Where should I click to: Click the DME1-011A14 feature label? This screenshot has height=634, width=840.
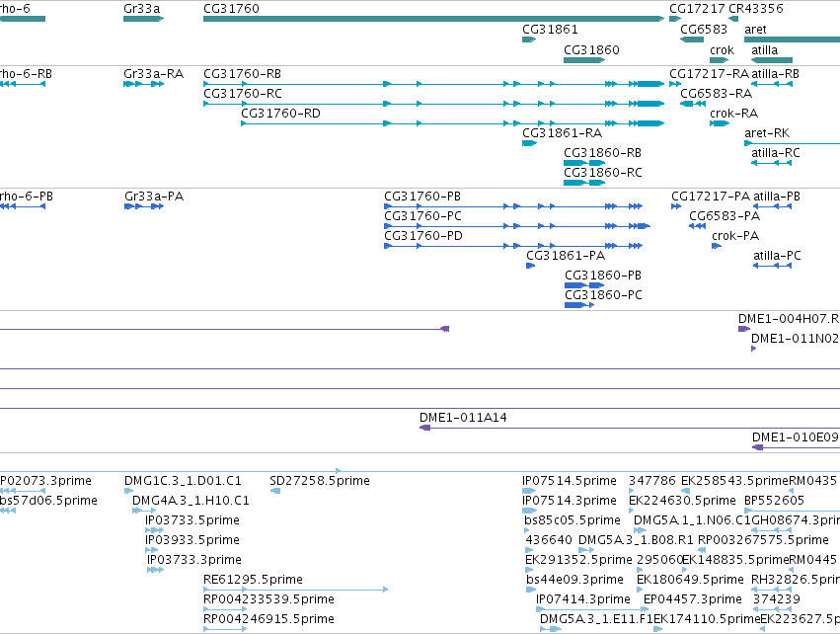(x=463, y=418)
